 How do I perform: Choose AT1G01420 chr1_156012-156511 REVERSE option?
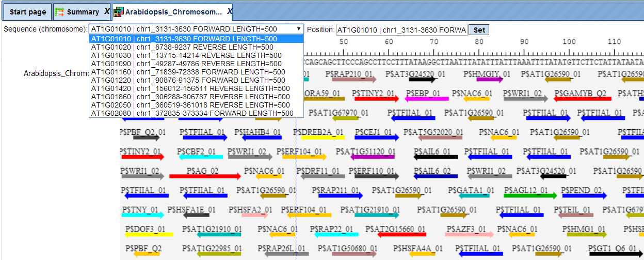196,88
